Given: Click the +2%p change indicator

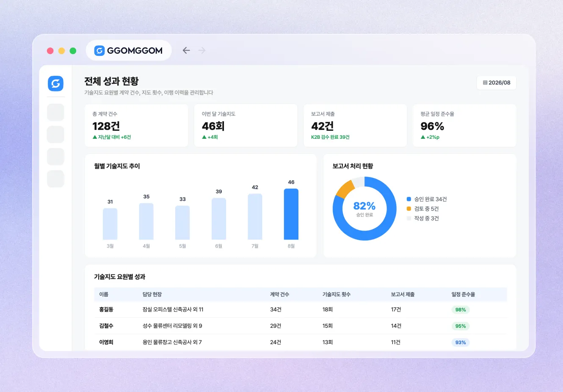Looking at the screenshot, I should click(430, 137).
